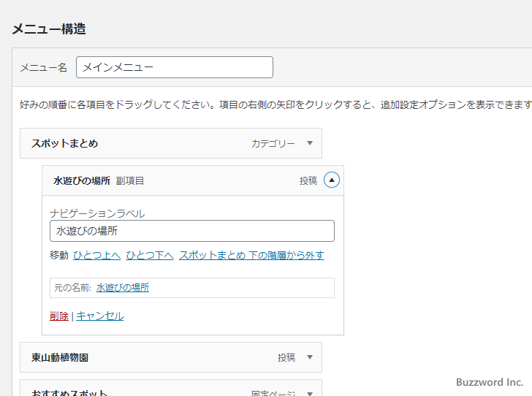The height and width of the screenshot is (396, 532).
Task: Cancel editing with キャンセル link
Action: 100,316
